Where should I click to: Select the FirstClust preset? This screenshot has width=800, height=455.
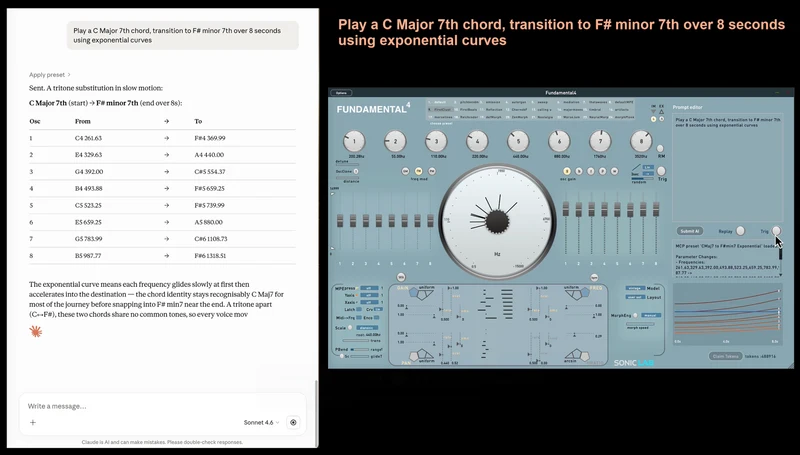(x=442, y=110)
